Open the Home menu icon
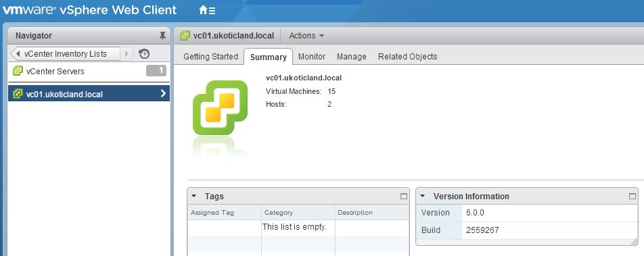Screen dimensions: 644x256 click(207, 10)
